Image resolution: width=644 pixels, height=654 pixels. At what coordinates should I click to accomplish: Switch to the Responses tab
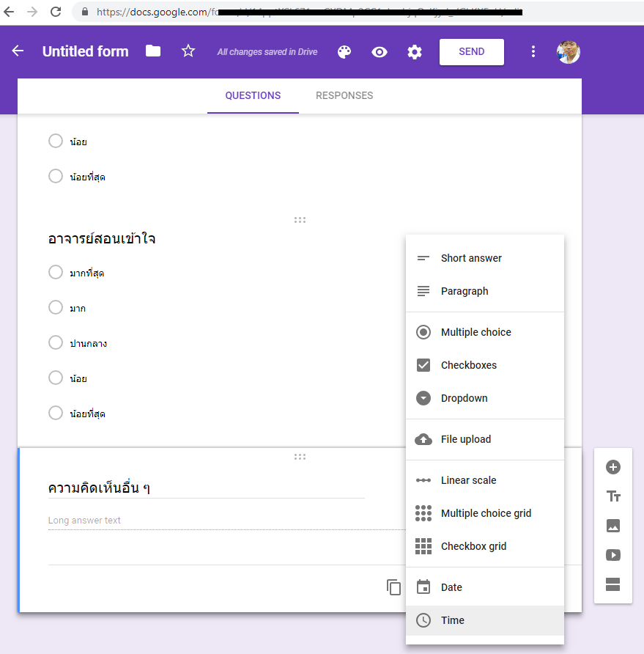[x=344, y=96]
